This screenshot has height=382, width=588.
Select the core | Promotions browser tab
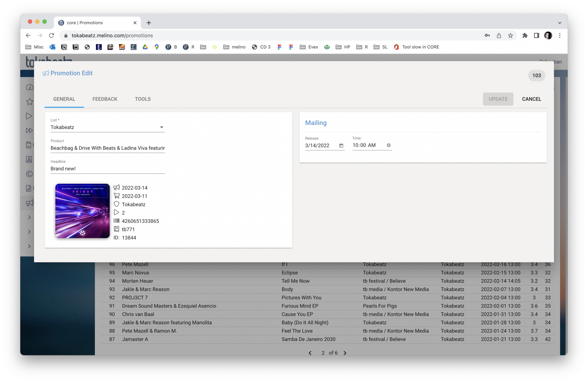(x=97, y=23)
